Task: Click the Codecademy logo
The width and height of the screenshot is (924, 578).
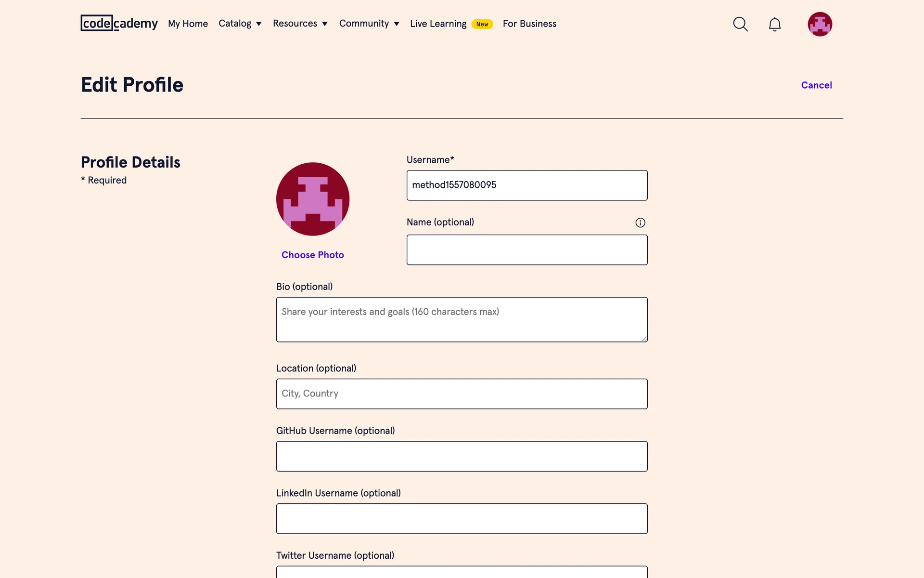Action: click(x=119, y=23)
